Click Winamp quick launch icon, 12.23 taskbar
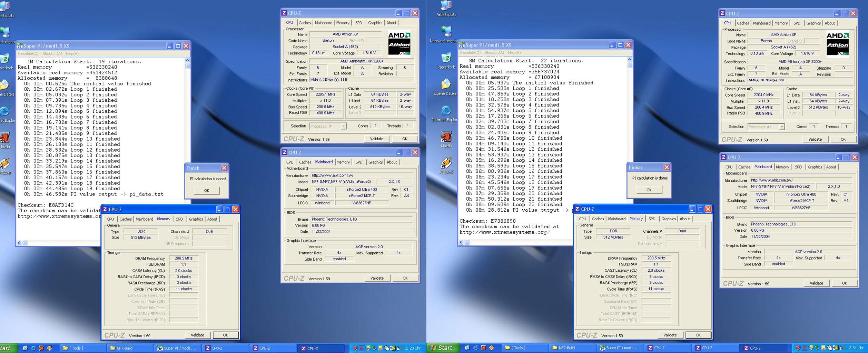Screen dimensions: 868x353 50,348
